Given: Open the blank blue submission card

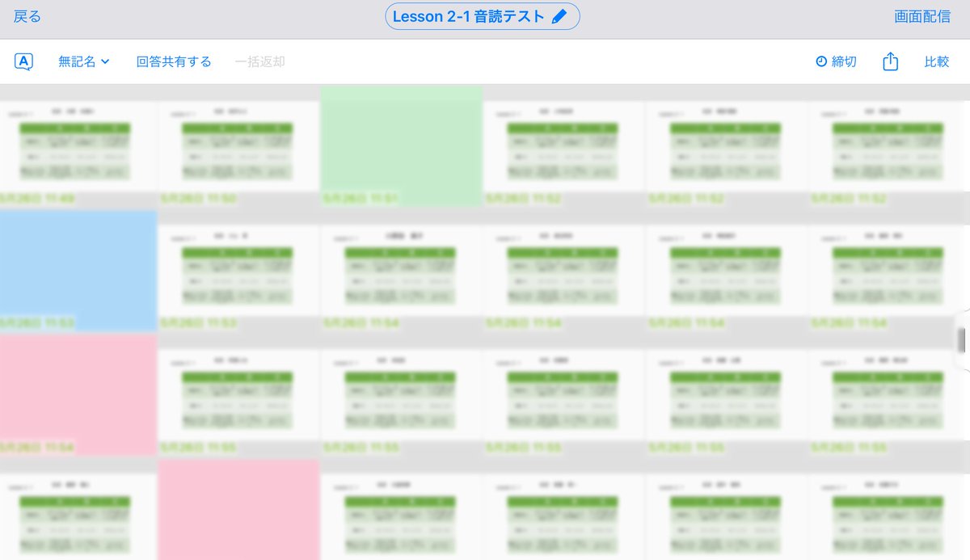Looking at the screenshot, I should point(78,270).
